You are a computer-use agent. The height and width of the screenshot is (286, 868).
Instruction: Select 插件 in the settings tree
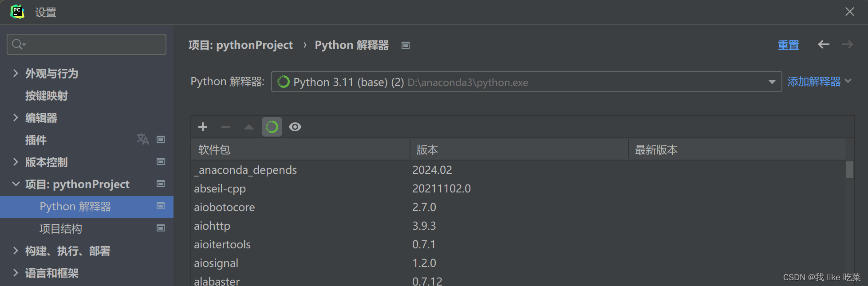pyautogui.click(x=36, y=140)
